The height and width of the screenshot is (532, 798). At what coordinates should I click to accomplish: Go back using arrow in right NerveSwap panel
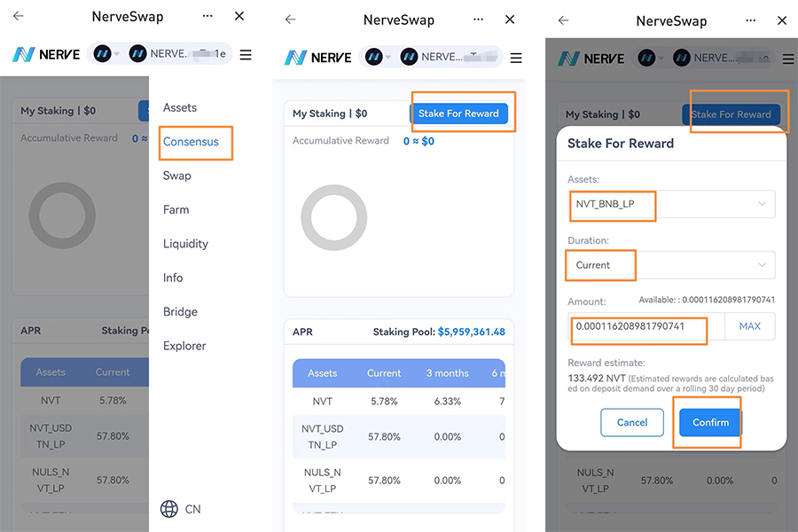pyautogui.click(x=563, y=20)
